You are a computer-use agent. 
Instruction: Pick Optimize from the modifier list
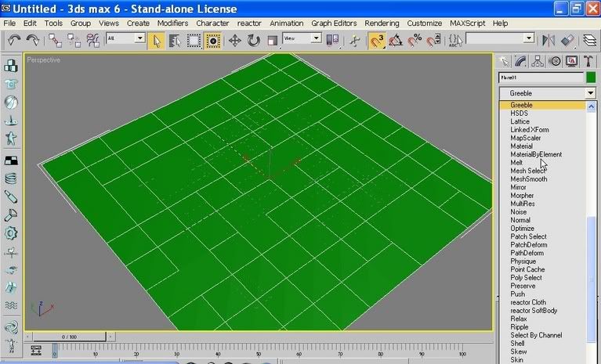tap(522, 229)
